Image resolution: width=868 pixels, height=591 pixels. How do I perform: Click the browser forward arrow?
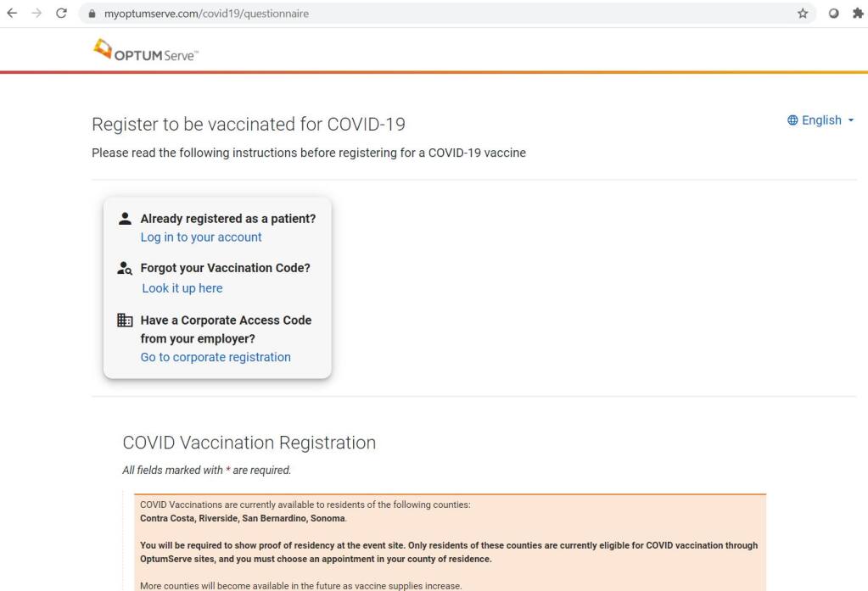[36, 14]
